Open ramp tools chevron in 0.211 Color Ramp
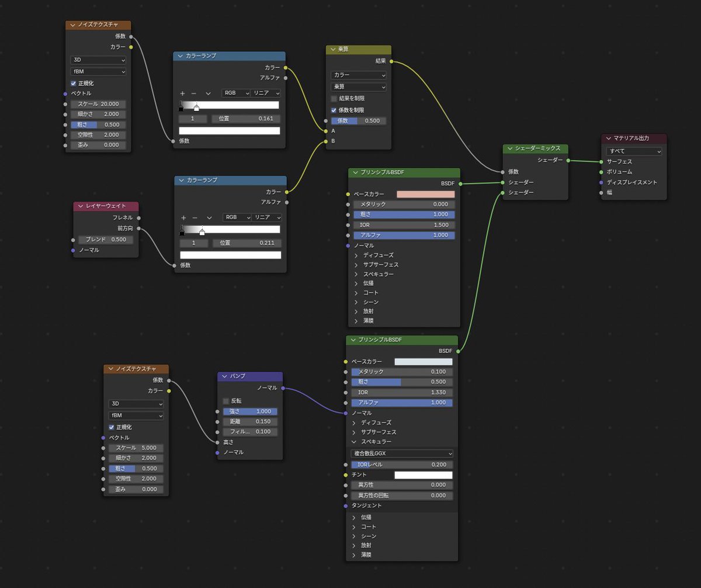 pyautogui.click(x=209, y=217)
